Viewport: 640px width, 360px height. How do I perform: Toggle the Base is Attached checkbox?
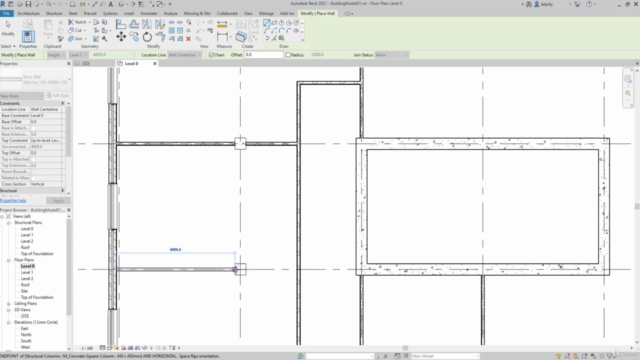33,128
